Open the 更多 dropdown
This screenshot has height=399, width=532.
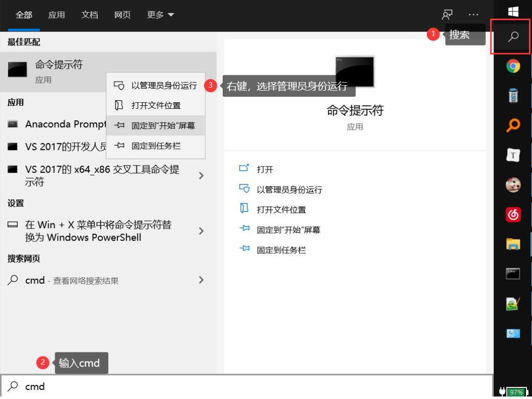coord(160,15)
